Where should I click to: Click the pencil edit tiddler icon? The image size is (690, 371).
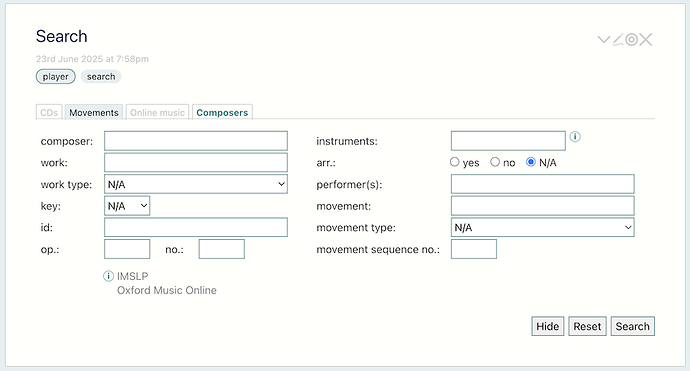point(618,40)
